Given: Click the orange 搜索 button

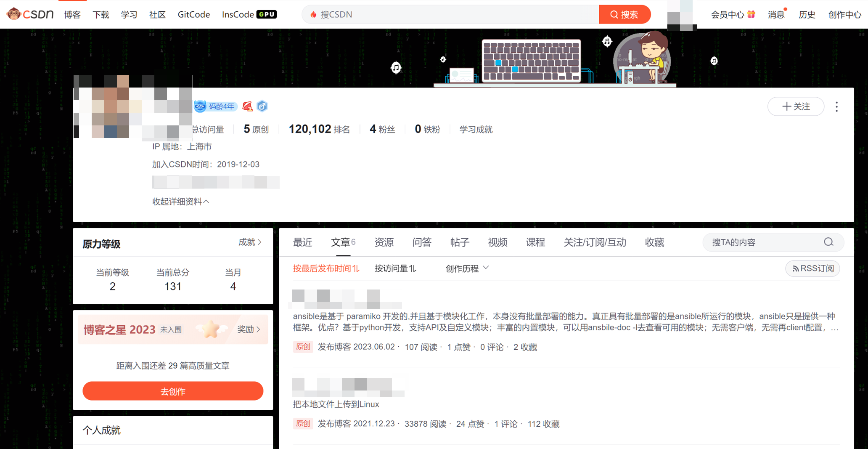Looking at the screenshot, I should [x=625, y=15].
